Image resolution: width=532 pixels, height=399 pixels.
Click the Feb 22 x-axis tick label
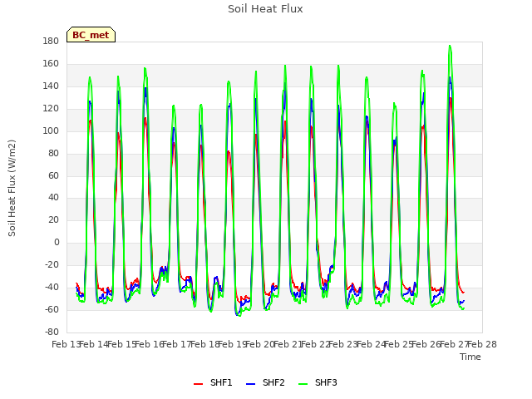pyautogui.click(x=316, y=344)
